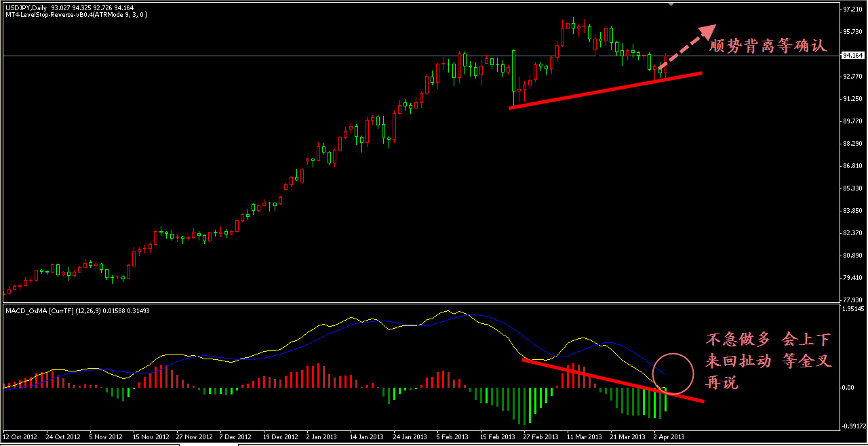Click MACD scale zero level 0.00

click(x=848, y=388)
